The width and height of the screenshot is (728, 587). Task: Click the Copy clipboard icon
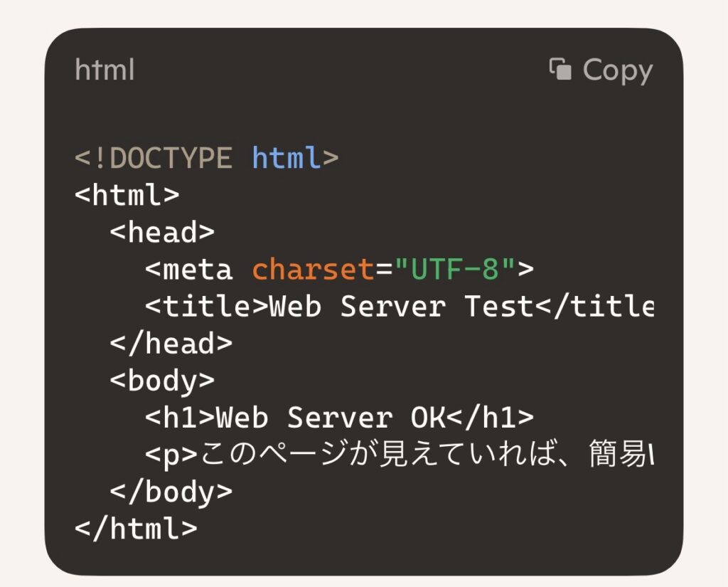(560, 70)
